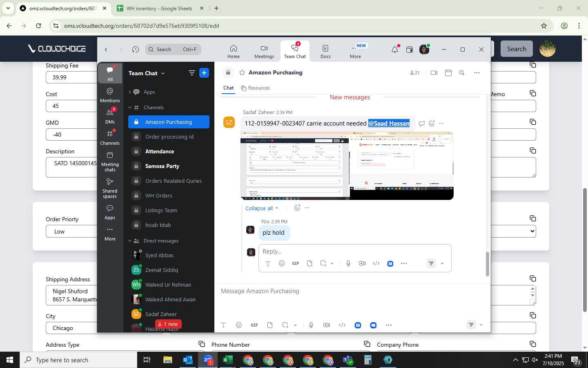588x368 pixels.
Task: Search within Amazon Purchasing chat
Action: (462, 73)
